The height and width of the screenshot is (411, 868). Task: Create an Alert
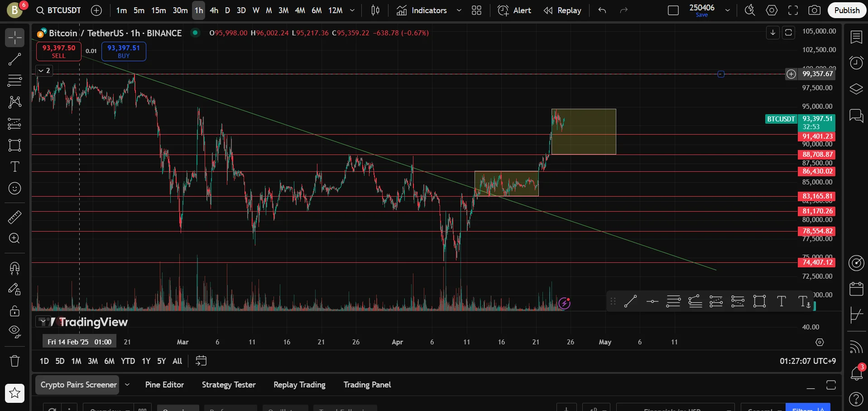[514, 10]
